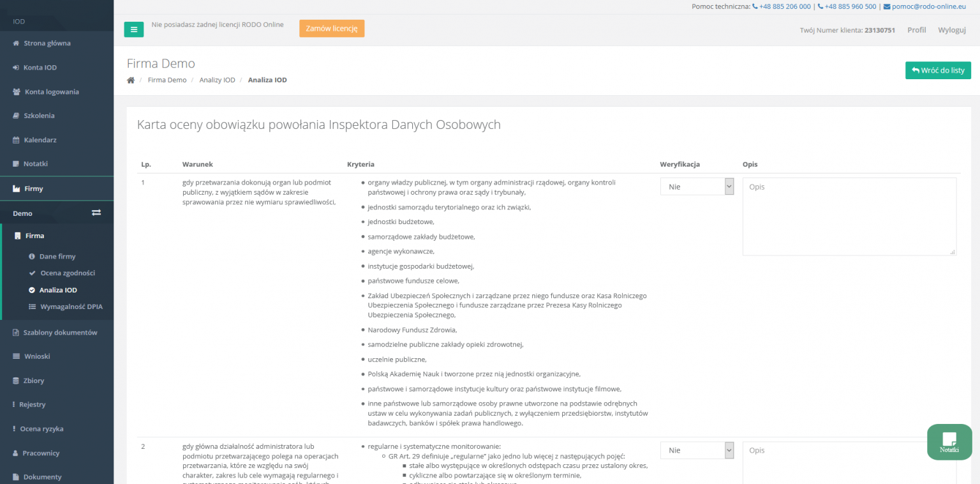This screenshot has width=980, height=484.
Task: Open the floating Notatki widget
Action: click(949, 442)
